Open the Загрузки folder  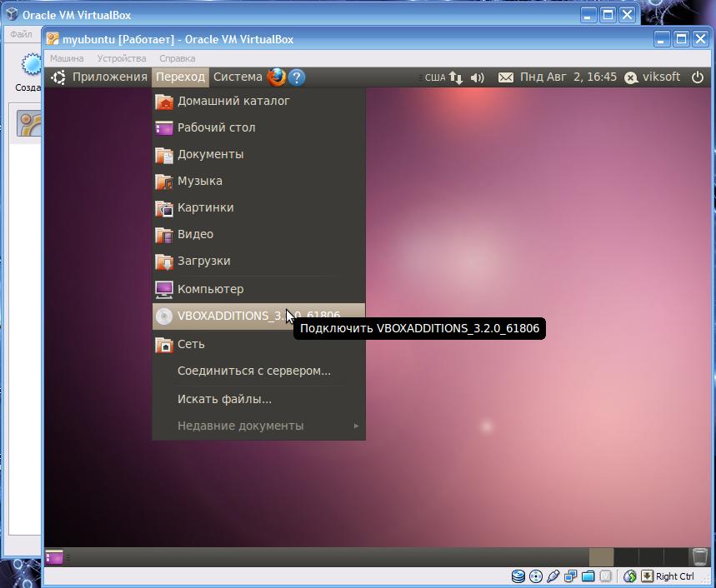[258, 261]
